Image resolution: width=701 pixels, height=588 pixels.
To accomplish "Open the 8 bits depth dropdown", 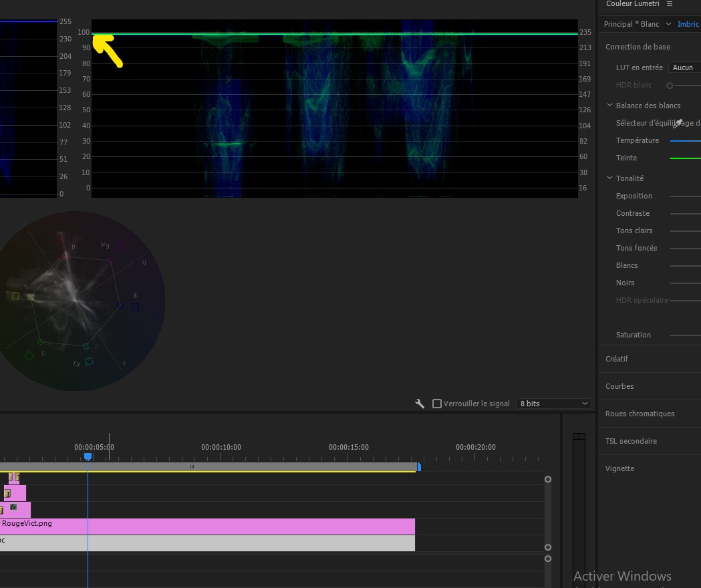I will pos(553,404).
